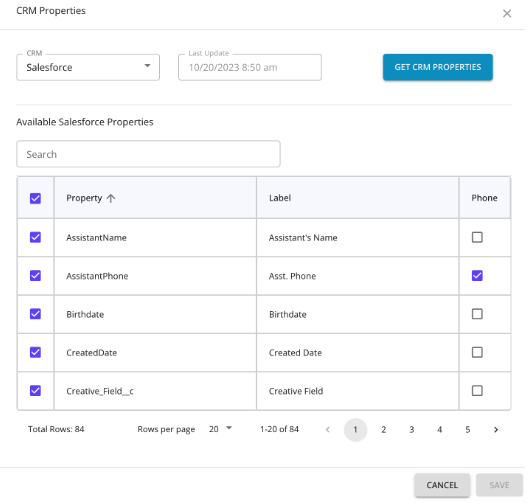Click the Creative Field label cell
The width and height of the screenshot is (527, 503).
click(x=358, y=391)
